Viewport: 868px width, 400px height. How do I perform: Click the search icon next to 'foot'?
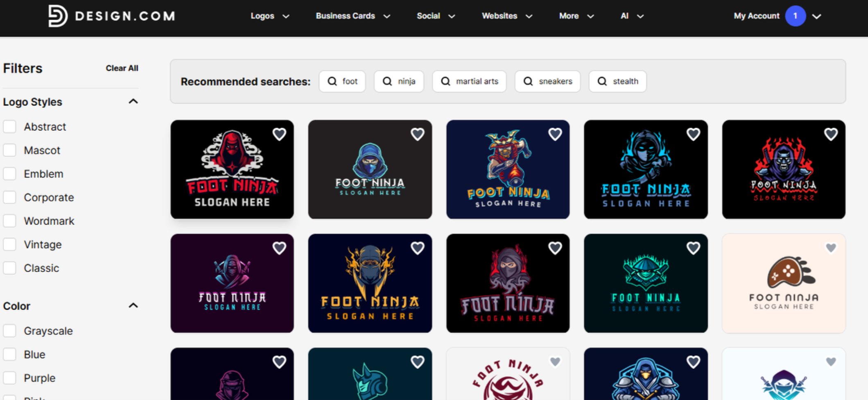(332, 81)
